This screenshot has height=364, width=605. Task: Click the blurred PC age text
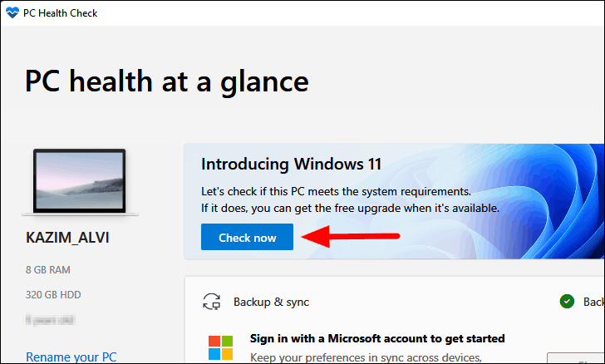pos(50,320)
